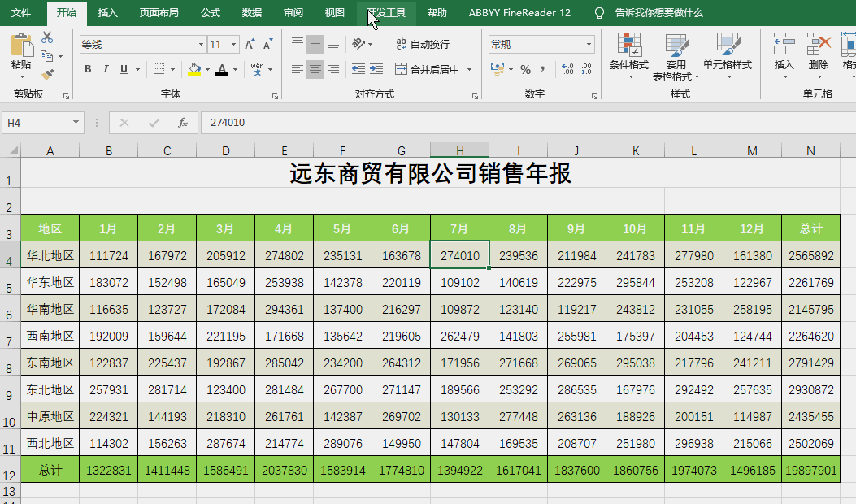This screenshot has height=504, width=856.
Task: Click the Name Box showing H4
Action: tap(37, 123)
